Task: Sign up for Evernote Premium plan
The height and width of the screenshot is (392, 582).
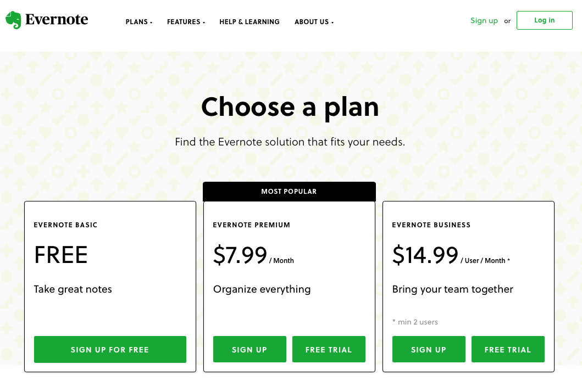Action: [x=250, y=350]
